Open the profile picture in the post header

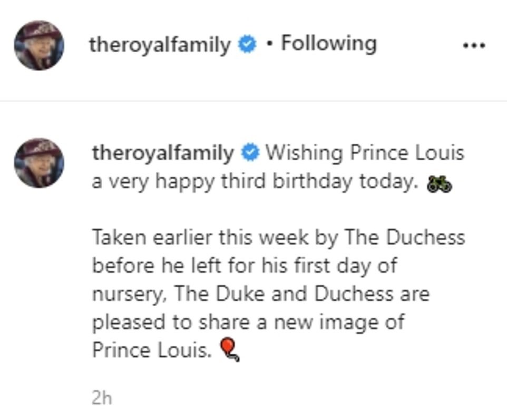click(x=39, y=45)
